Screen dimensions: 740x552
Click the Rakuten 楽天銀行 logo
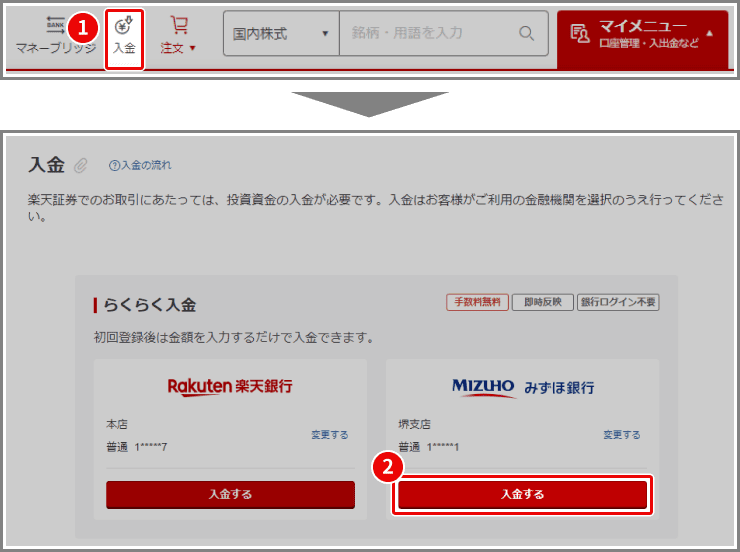click(x=230, y=386)
